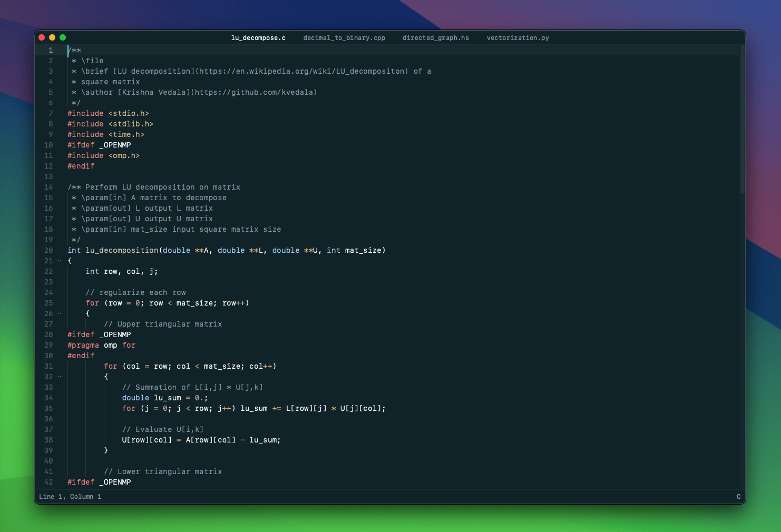
Task: Click the green full-screen window button
Action: (62, 37)
